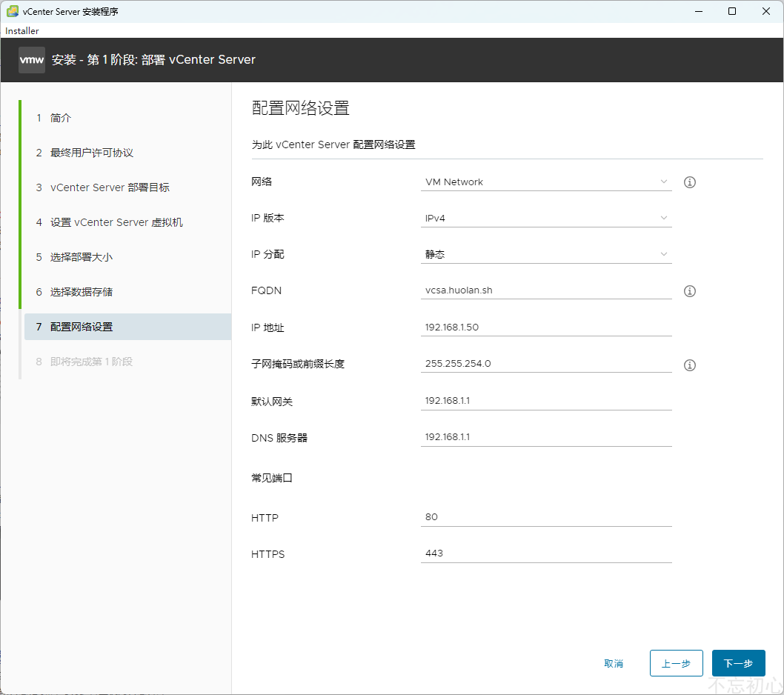The image size is (784, 695).
Task: Click the info icon beside subnet mask field
Action: 689,365
